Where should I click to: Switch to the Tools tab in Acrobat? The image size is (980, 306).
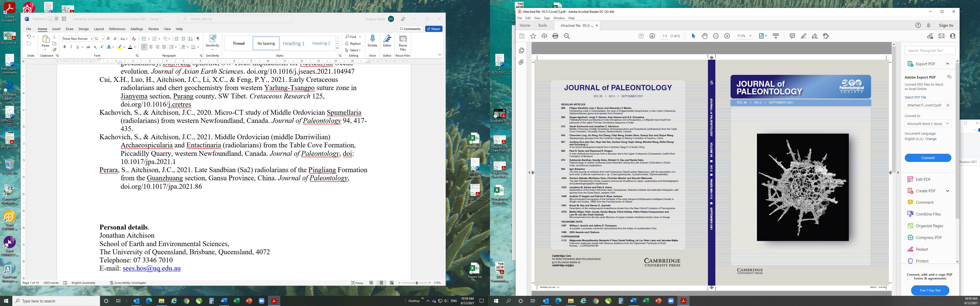pyautogui.click(x=542, y=25)
